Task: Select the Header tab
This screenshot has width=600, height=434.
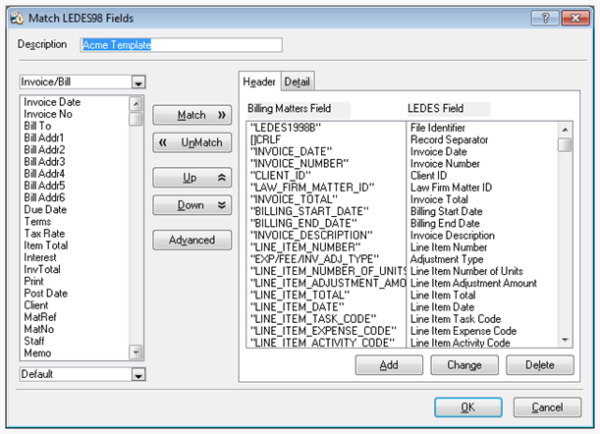Action: click(259, 82)
